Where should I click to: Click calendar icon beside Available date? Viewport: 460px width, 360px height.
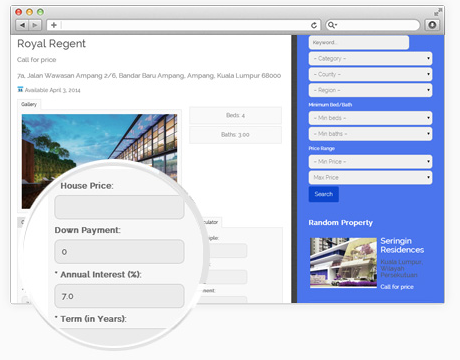20,89
